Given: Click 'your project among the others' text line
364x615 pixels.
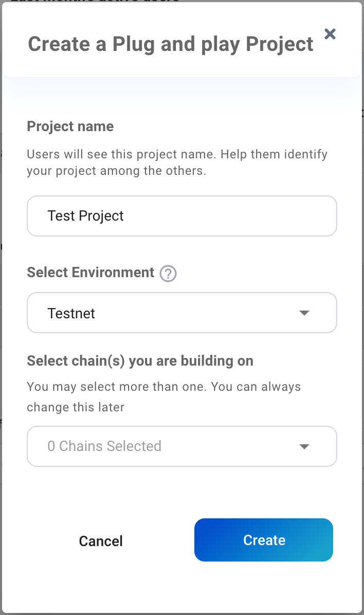Looking at the screenshot, I should 116,171.
